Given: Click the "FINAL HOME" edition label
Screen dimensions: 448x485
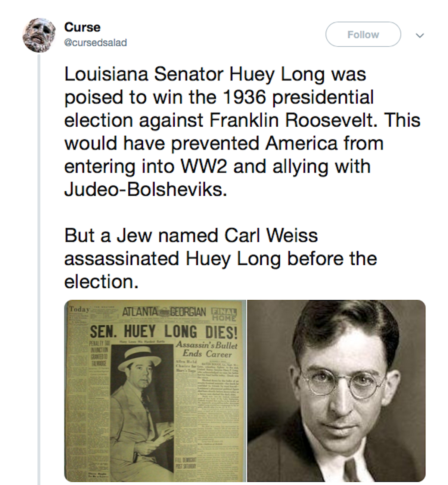Looking at the screenshot, I should [x=224, y=315].
